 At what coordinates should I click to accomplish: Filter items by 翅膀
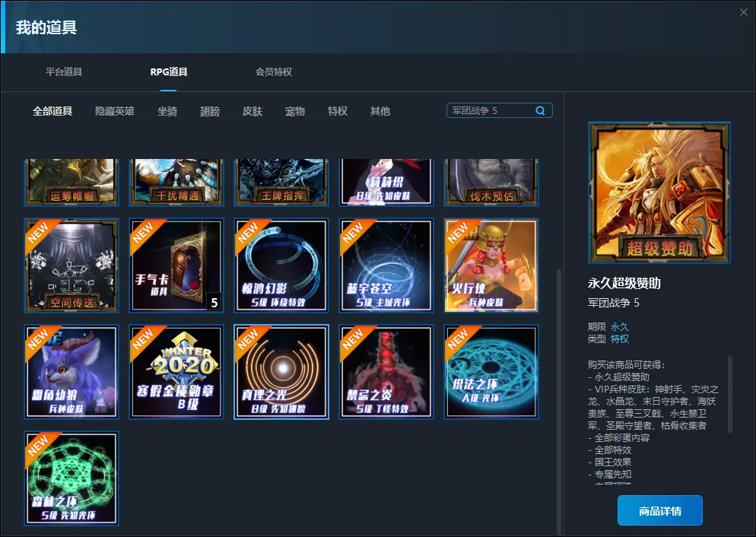click(210, 111)
